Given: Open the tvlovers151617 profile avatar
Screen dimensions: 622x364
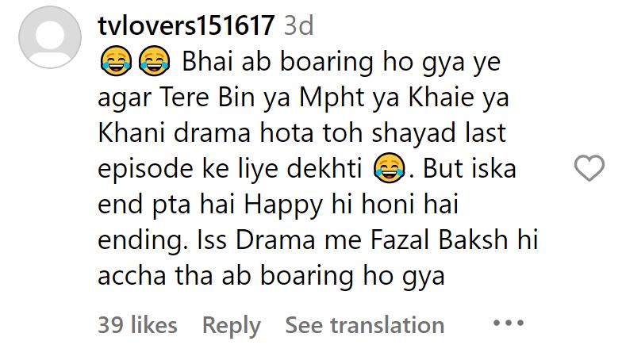Looking at the screenshot, I should [x=50, y=36].
